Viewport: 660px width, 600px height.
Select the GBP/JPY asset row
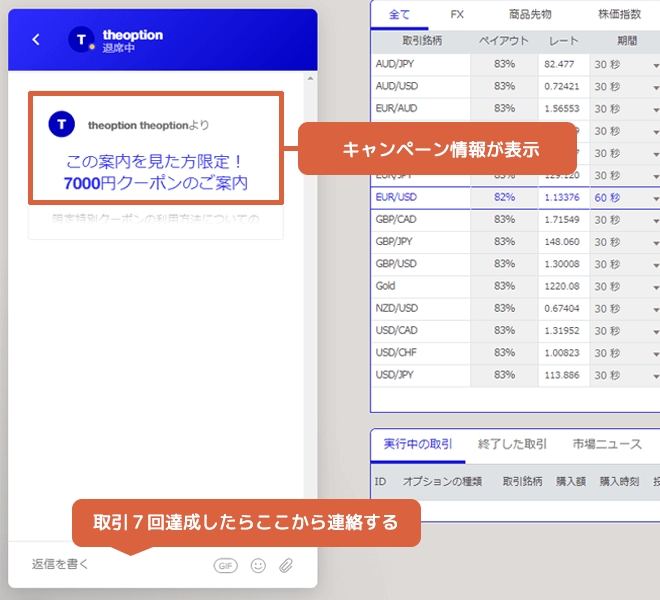tap(515, 242)
